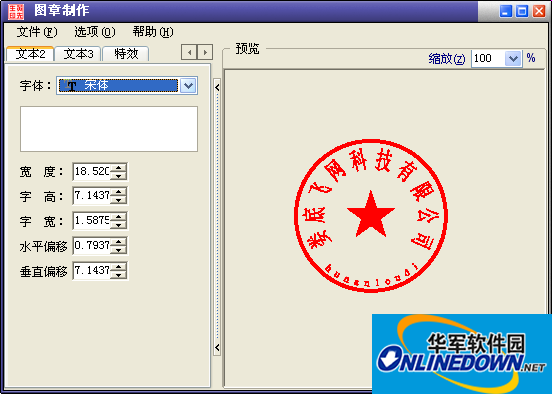Open the 帮助(H) menu
Viewport: 552px width, 394px height.
pos(153,32)
